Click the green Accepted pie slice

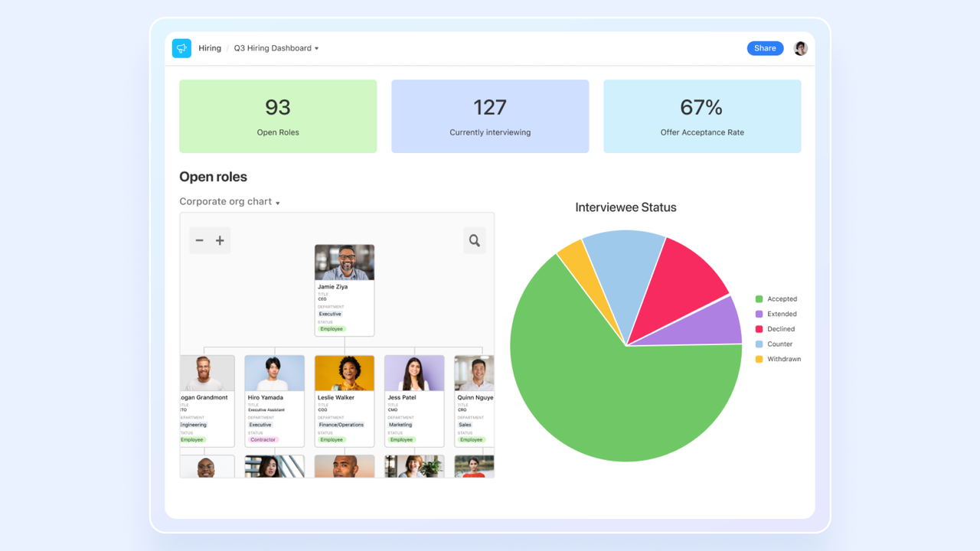click(605, 390)
